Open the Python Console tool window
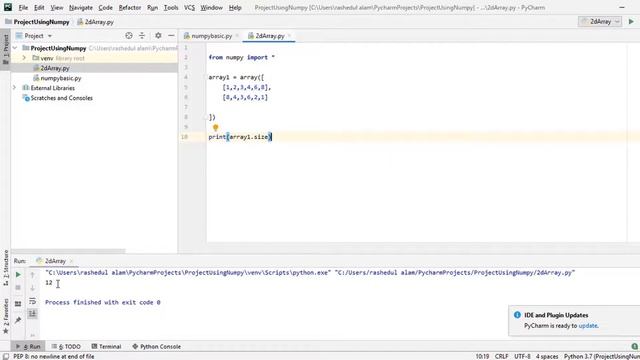Viewport: 640px width, 360px height. pos(156,347)
